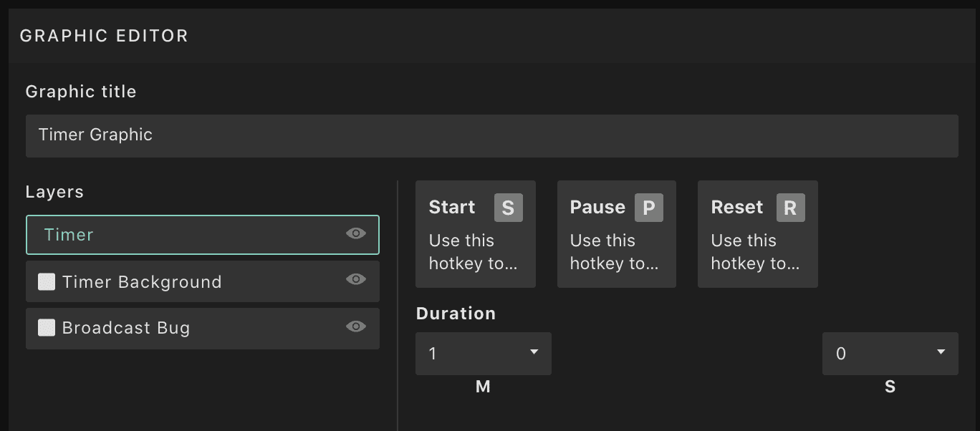Click the S hotkey badge for Start

tap(508, 208)
